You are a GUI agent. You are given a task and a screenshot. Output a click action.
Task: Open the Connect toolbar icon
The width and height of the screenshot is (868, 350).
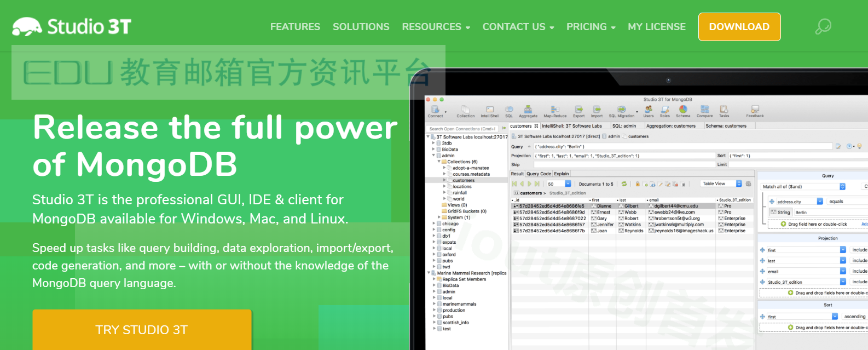(x=435, y=111)
